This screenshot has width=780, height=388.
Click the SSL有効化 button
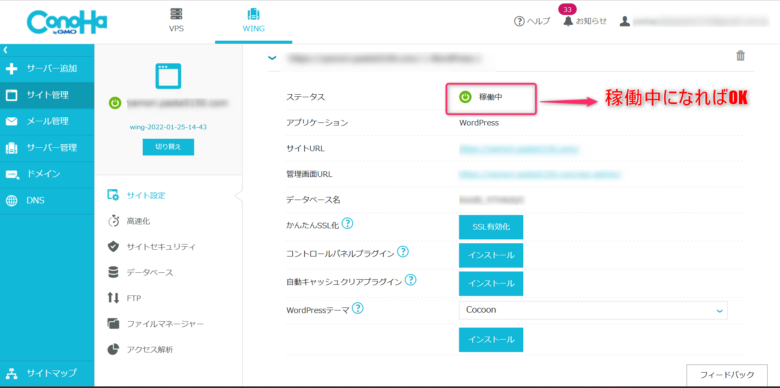(x=490, y=227)
